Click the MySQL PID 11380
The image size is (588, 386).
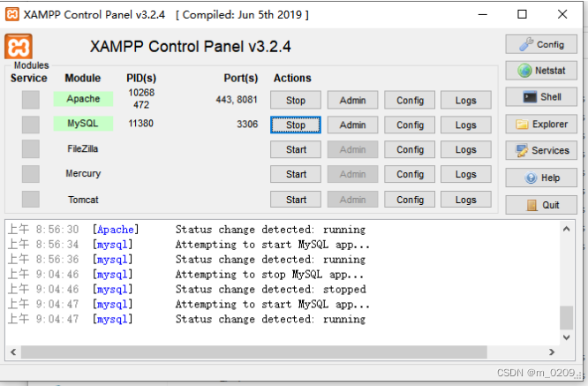pyautogui.click(x=141, y=124)
